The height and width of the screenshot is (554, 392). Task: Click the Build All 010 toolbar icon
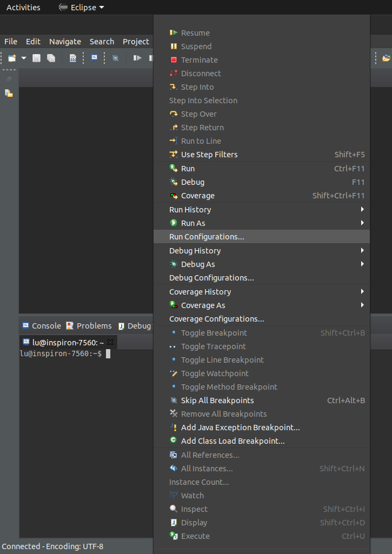pos(73,58)
